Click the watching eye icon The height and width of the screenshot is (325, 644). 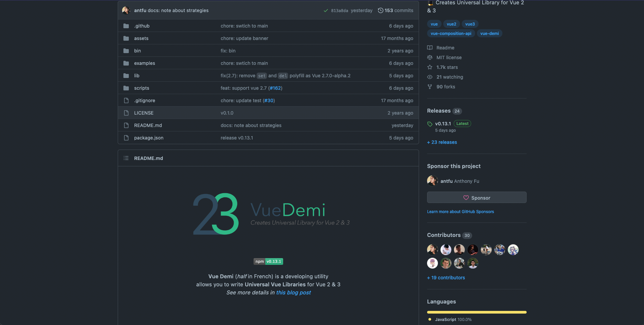tap(430, 77)
